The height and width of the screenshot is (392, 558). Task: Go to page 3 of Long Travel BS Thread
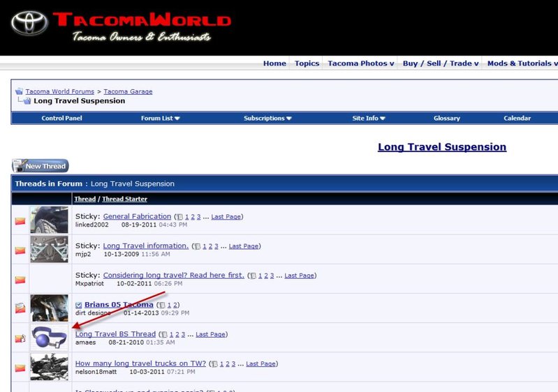point(183,335)
